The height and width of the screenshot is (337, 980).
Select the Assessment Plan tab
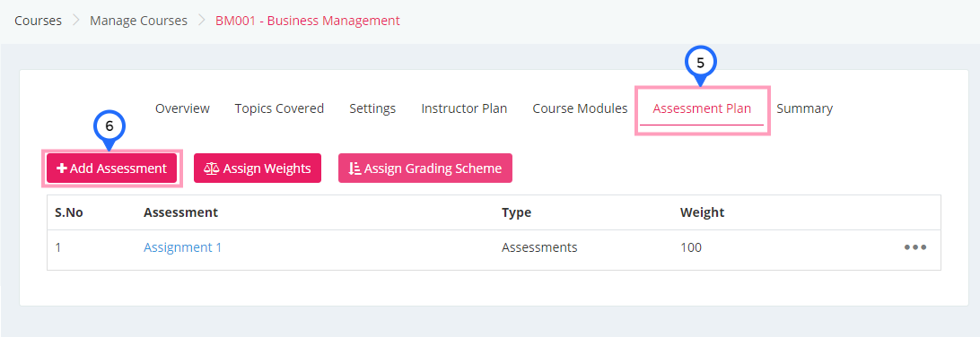(x=702, y=108)
